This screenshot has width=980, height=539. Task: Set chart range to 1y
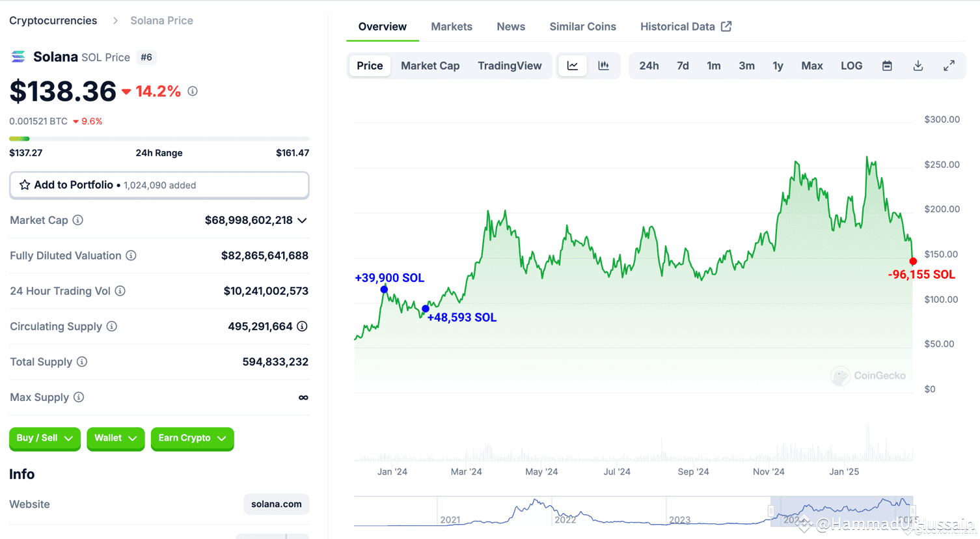point(778,66)
